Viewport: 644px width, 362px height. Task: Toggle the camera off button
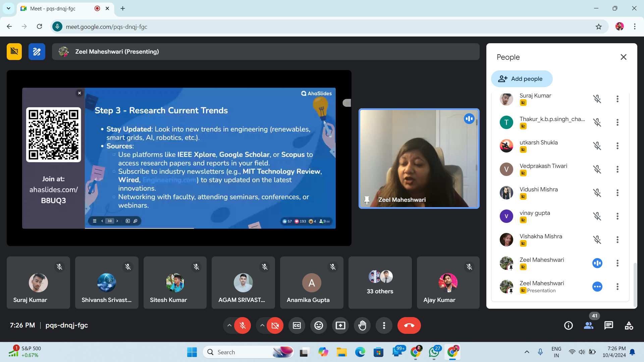(275, 325)
